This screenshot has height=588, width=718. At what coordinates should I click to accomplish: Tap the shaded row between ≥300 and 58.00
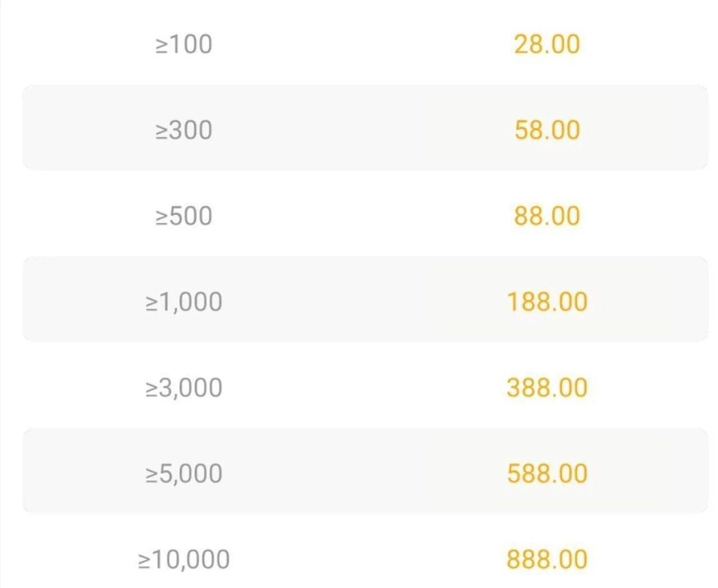click(365, 127)
